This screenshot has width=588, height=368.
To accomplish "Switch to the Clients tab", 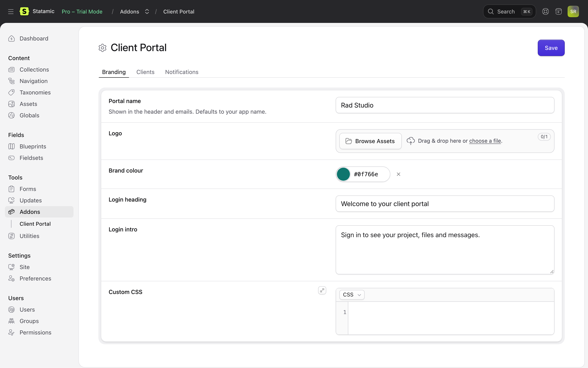I will (x=145, y=72).
